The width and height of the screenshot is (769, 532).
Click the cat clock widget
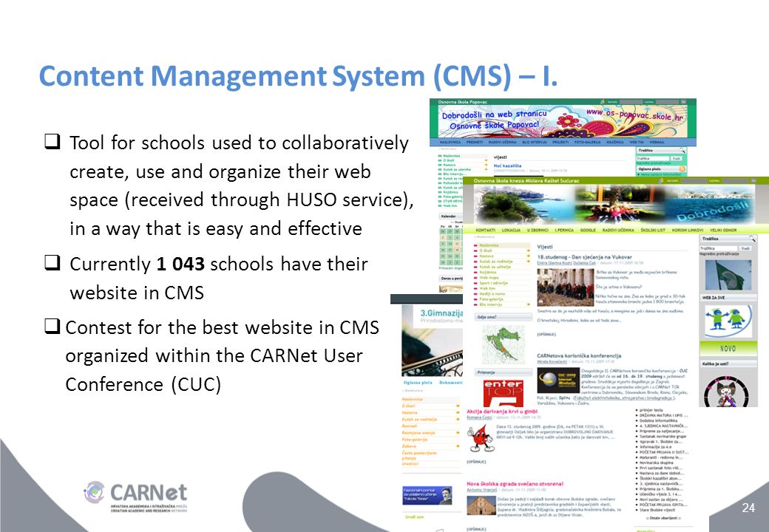pos(728,390)
